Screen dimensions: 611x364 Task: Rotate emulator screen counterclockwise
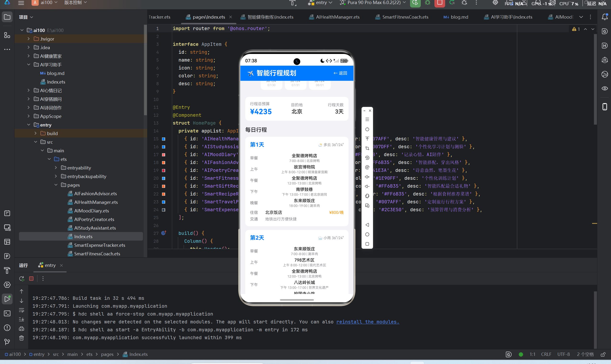click(367, 158)
